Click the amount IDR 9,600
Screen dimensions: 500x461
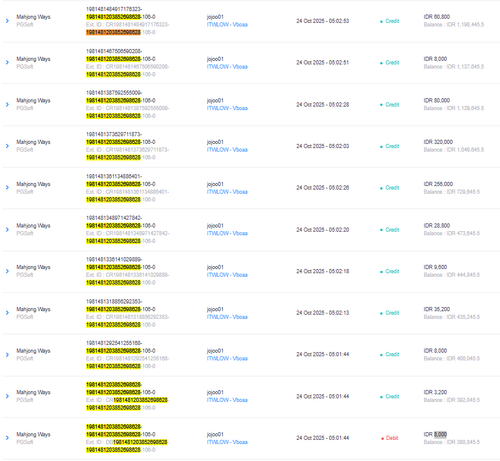[x=435, y=267]
